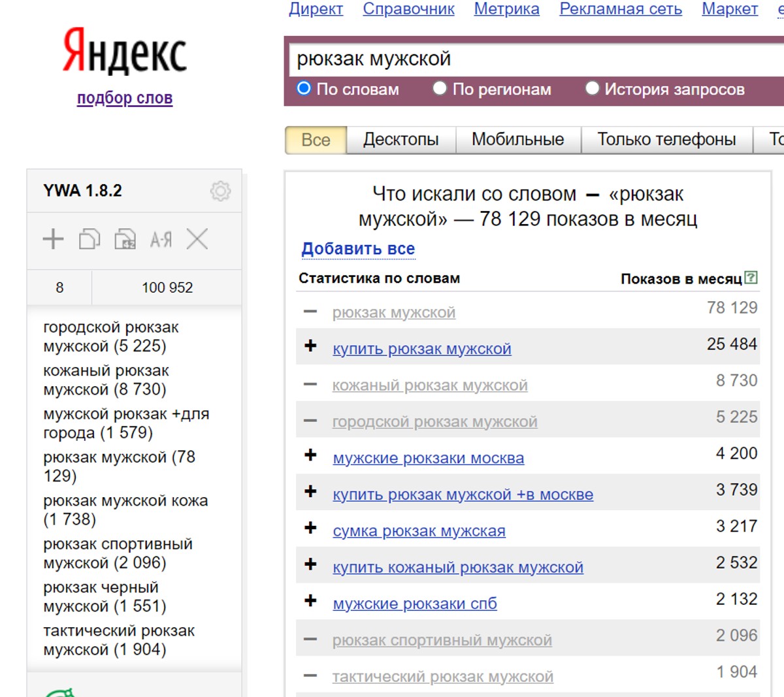
Task: Open the 'мужские рюкзаки москва' query link
Action: [x=429, y=459]
